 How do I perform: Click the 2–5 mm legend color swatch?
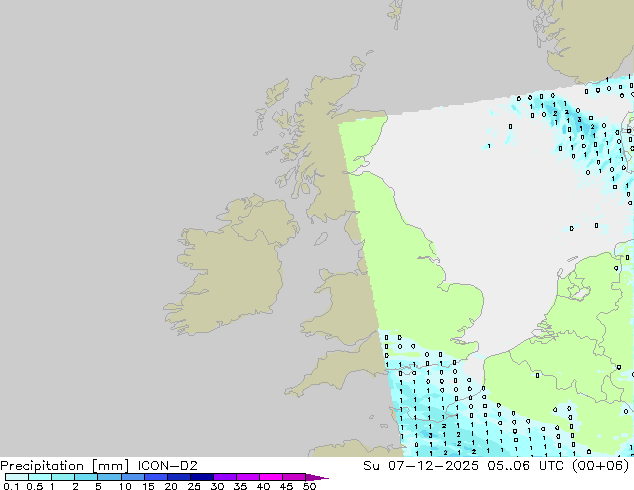coord(86,477)
